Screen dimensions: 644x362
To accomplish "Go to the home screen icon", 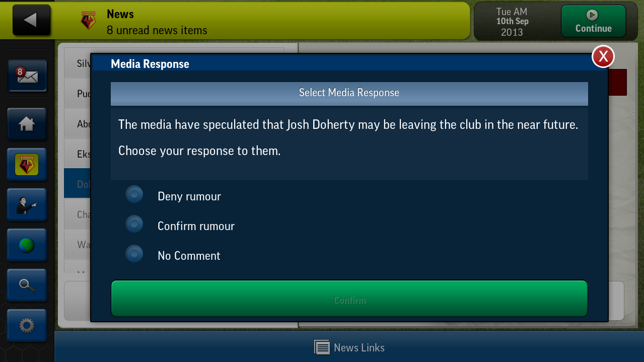I will pos(27,124).
